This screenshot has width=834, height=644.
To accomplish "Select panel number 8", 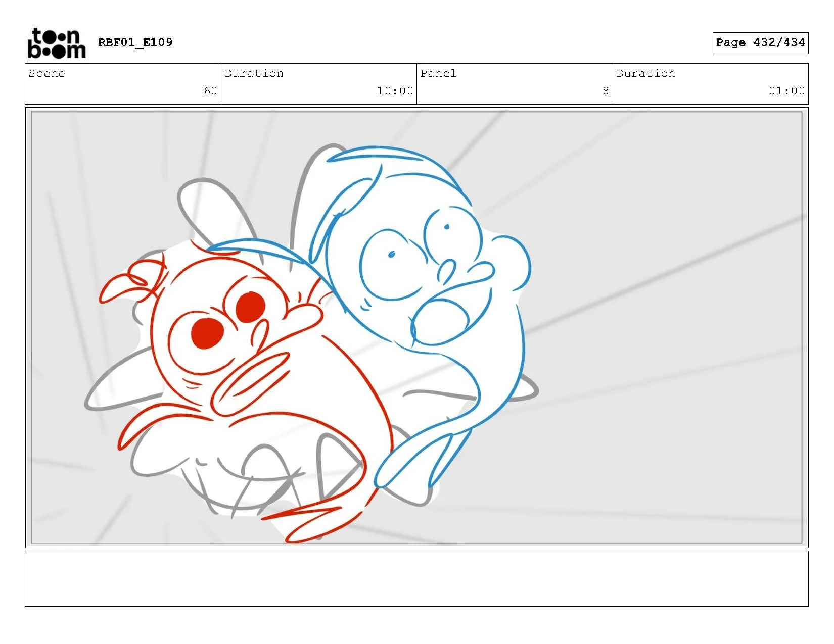I will pos(606,91).
